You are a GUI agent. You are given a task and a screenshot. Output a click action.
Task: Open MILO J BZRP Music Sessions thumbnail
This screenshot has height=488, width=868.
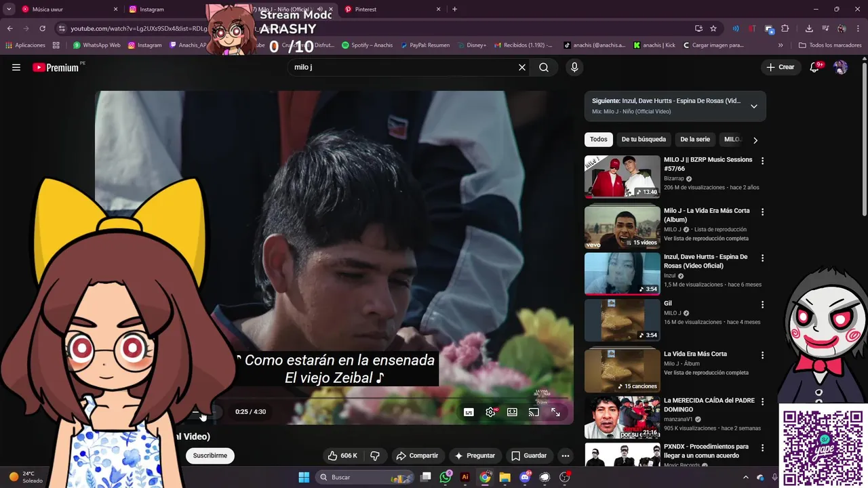pyautogui.click(x=623, y=176)
